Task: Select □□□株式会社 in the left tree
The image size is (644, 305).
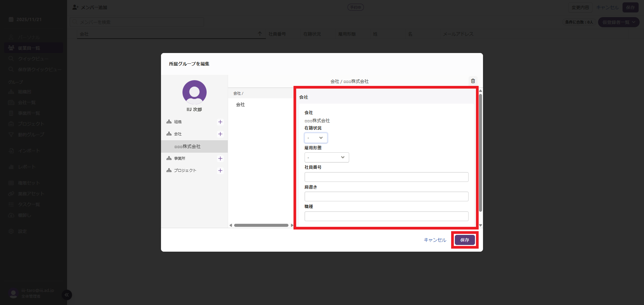Action: coord(187,147)
